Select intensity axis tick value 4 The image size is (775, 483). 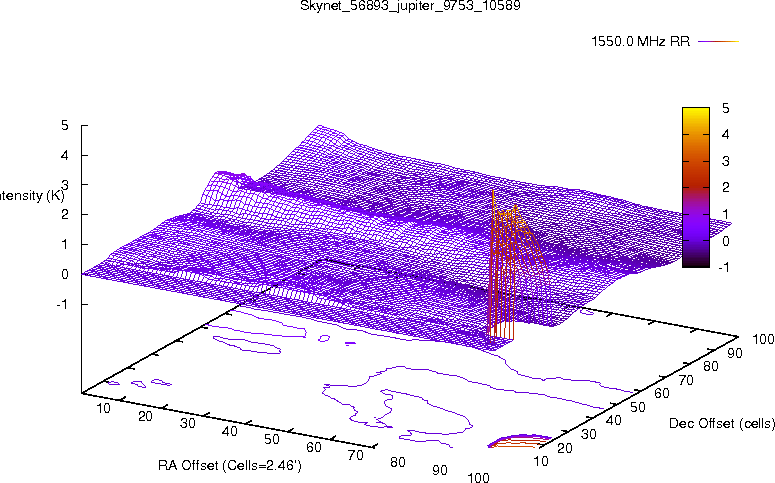tap(65, 155)
